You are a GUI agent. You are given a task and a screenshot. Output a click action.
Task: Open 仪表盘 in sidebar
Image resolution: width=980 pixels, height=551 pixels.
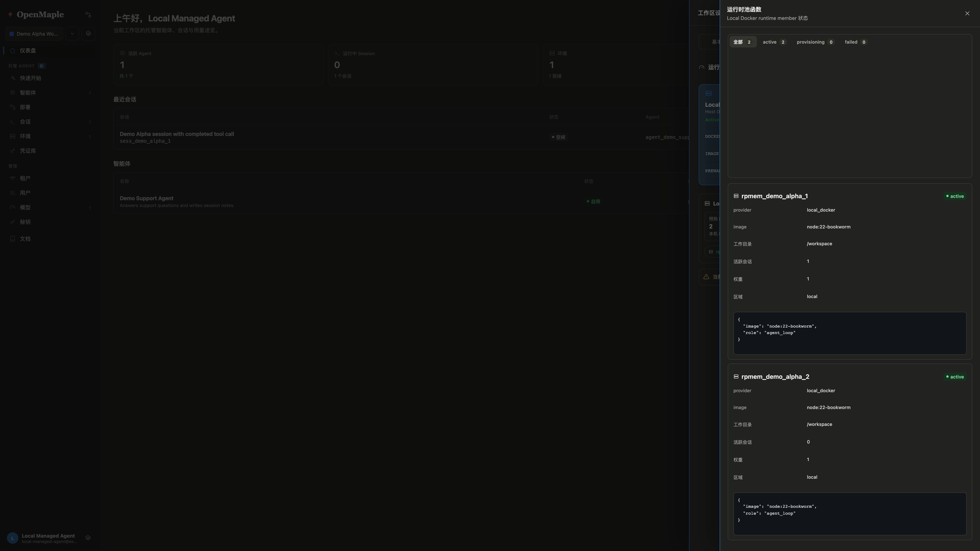click(49, 51)
